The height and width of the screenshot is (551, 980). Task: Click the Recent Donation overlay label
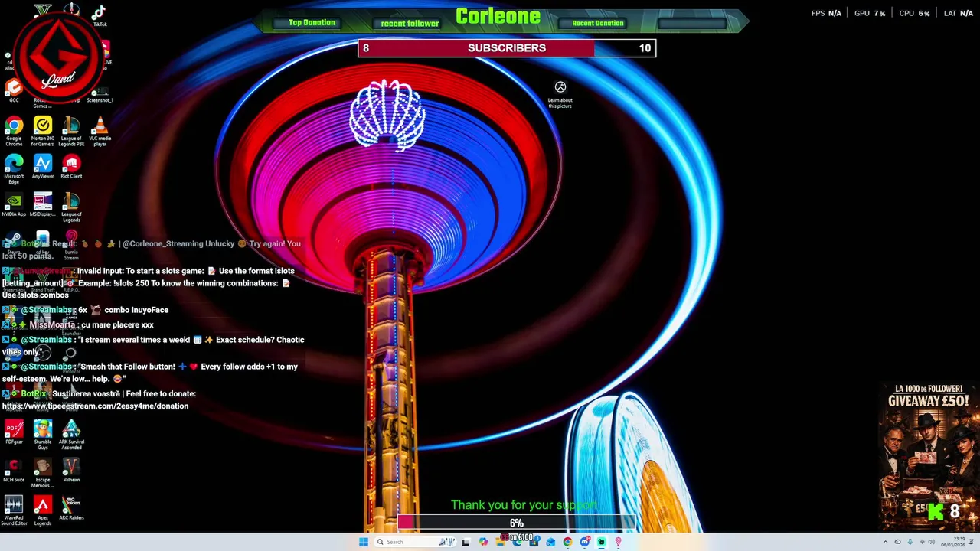(x=597, y=23)
